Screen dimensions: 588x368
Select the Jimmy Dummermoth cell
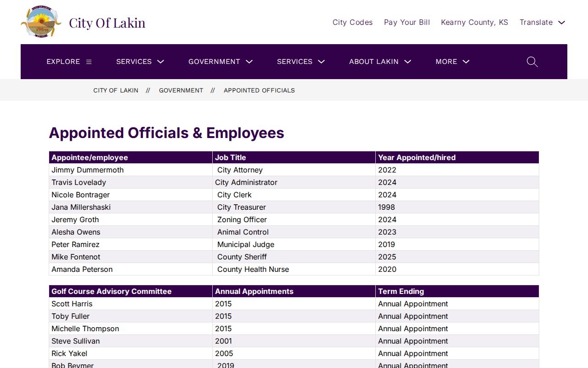[130, 170]
